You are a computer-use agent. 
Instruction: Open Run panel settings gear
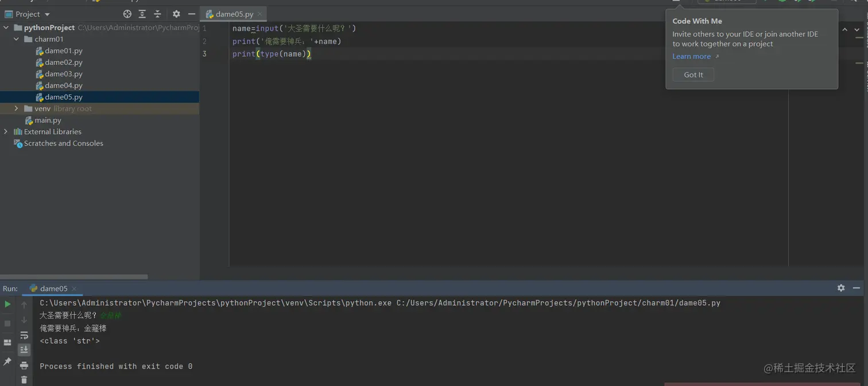(x=841, y=288)
